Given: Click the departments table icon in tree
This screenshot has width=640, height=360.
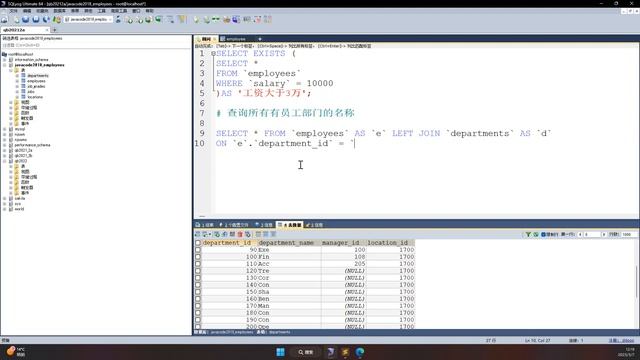Looking at the screenshot, I should coord(23,76).
